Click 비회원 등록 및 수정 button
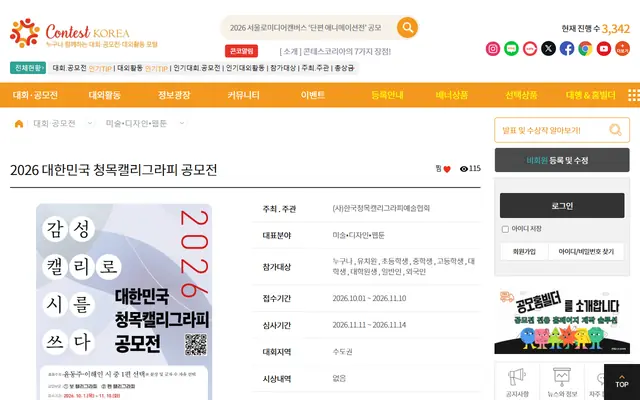The width and height of the screenshot is (640, 400). point(562,160)
